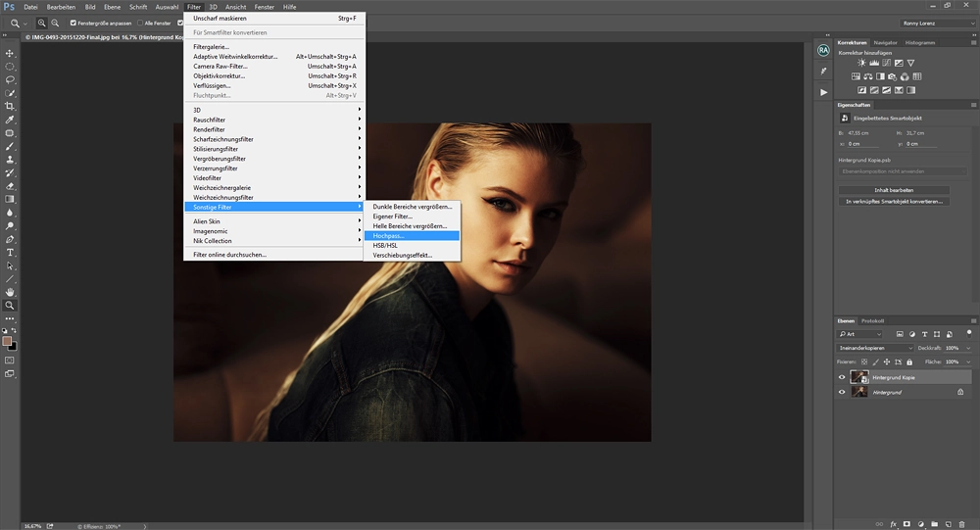The width and height of the screenshot is (980, 530).
Task: Select the Hand tool
Action: 10,293
